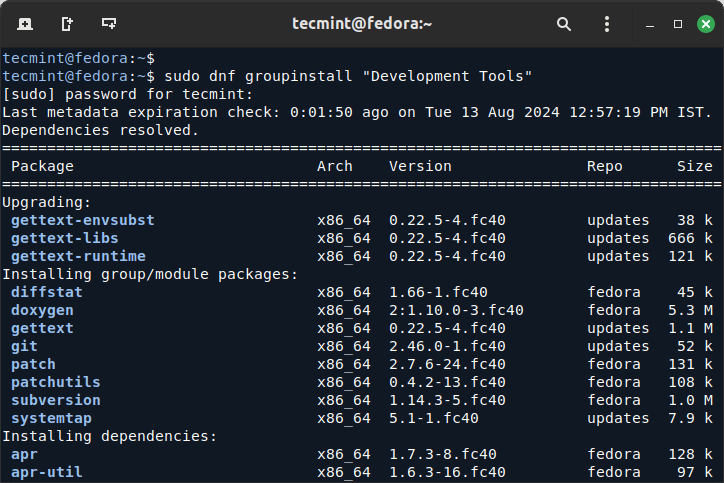This screenshot has height=483, width=724.
Task: Click the sudo dnf groupinstall command
Action: click(x=348, y=76)
